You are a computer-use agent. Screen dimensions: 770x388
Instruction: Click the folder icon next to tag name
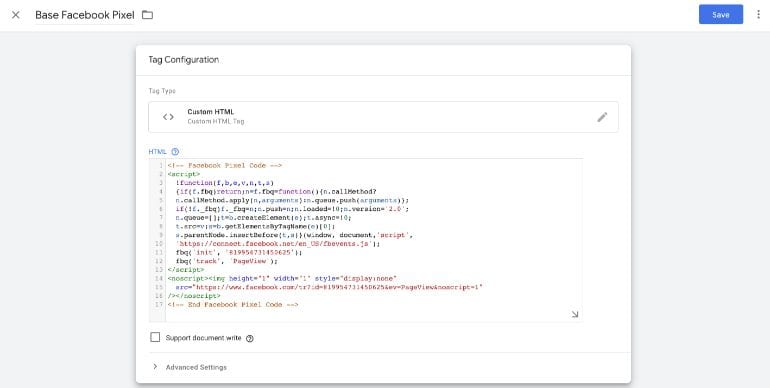pos(147,15)
